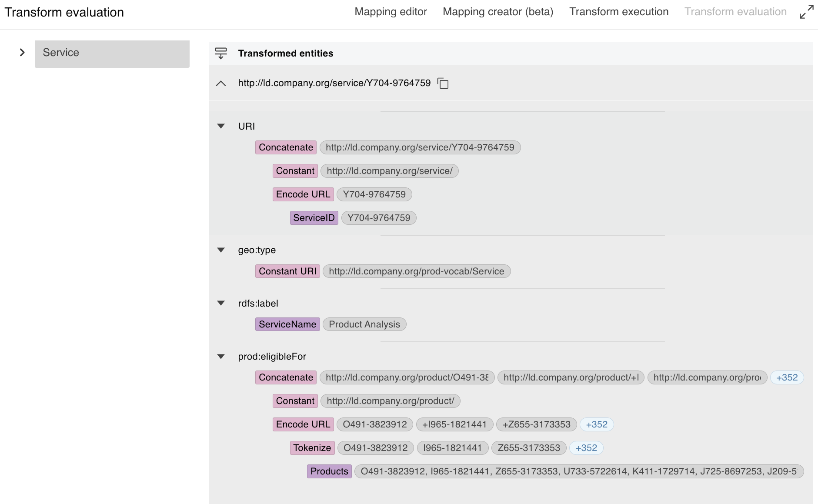The width and height of the screenshot is (818, 504).
Task: Click the truncated product/O491 Concatenate value chip
Action: pos(407,377)
